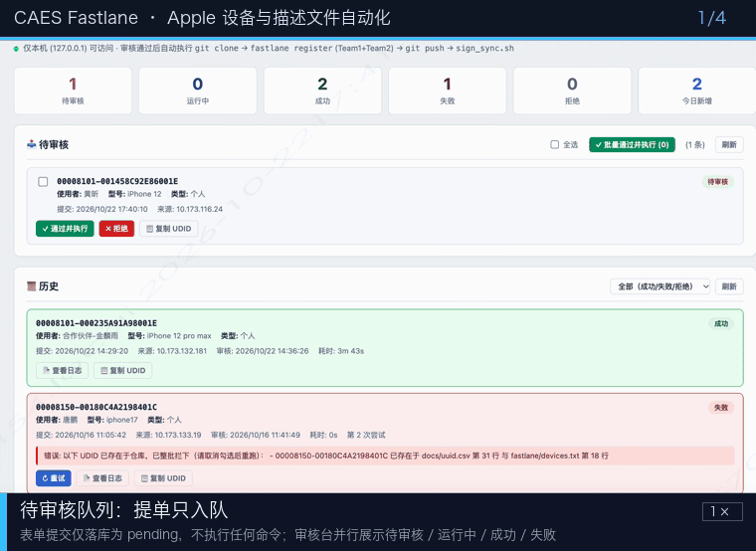Copy UDID of pending iPhone 12 device
Screen dimensions: 756x551
pyautogui.click(x=169, y=229)
